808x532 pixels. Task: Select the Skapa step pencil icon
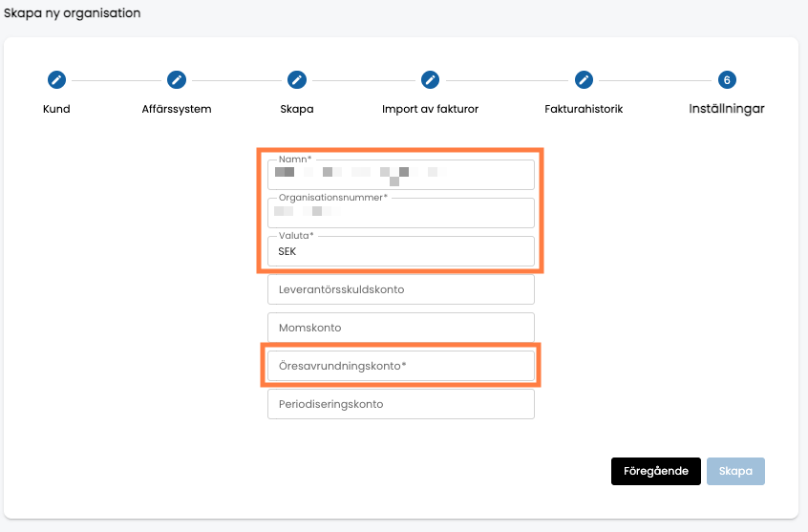click(297, 80)
